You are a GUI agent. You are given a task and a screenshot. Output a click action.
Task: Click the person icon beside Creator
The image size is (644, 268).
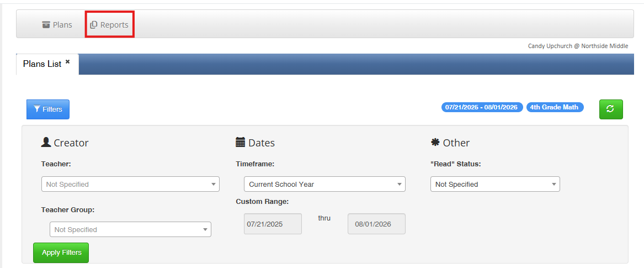point(46,142)
